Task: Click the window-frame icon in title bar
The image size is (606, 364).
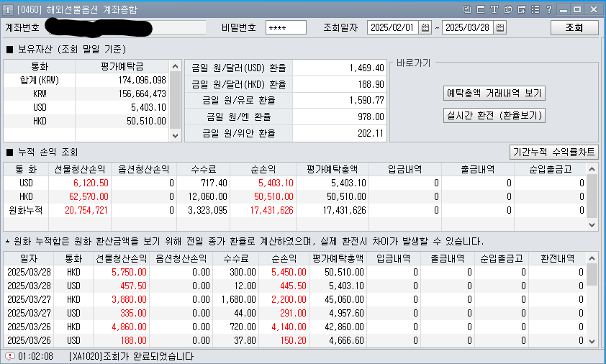Action: pyautogui.click(x=481, y=9)
